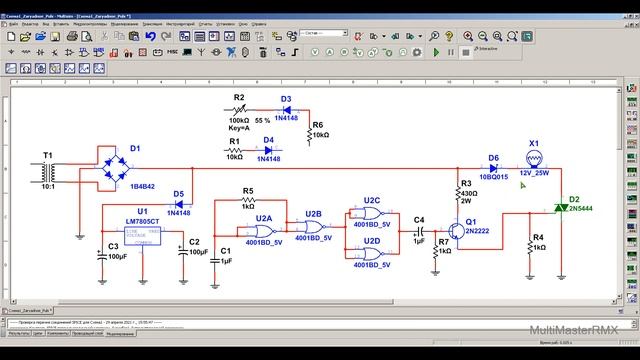Create a new design file
This screenshot has height=360, width=640.
click(x=11, y=37)
